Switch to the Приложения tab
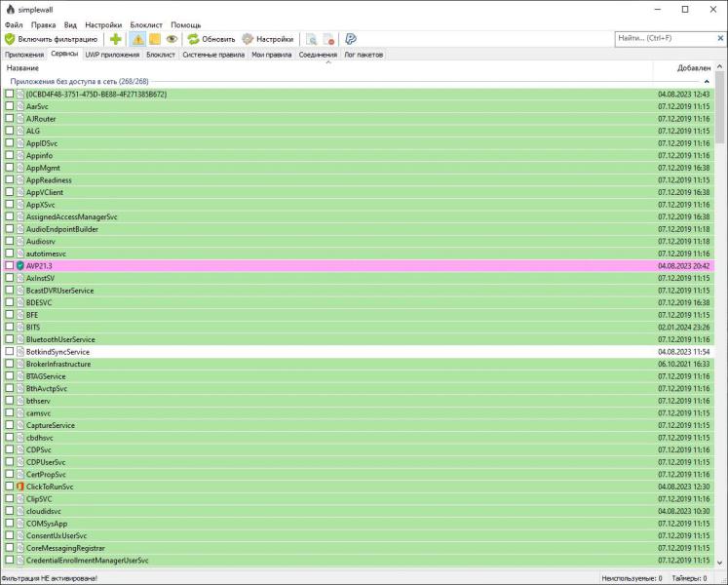 coord(24,55)
